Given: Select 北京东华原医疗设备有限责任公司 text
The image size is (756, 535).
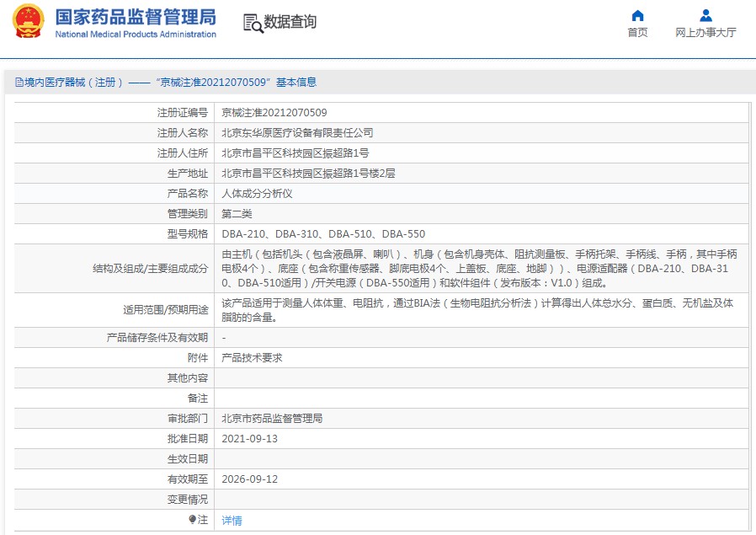Looking at the screenshot, I should [297, 133].
